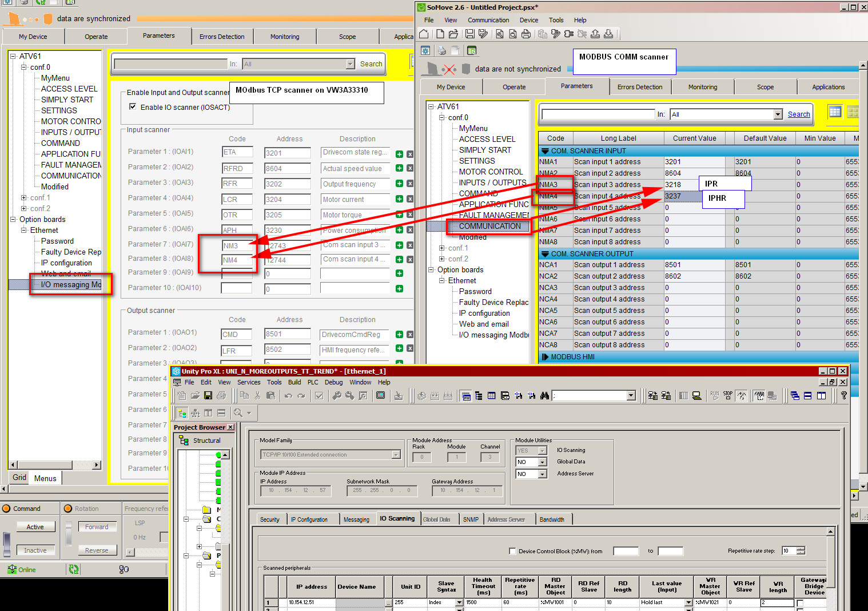The width and height of the screenshot is (868, 611).
Task: Redo the action in Unity Pro toolbar
Action: 301,395
